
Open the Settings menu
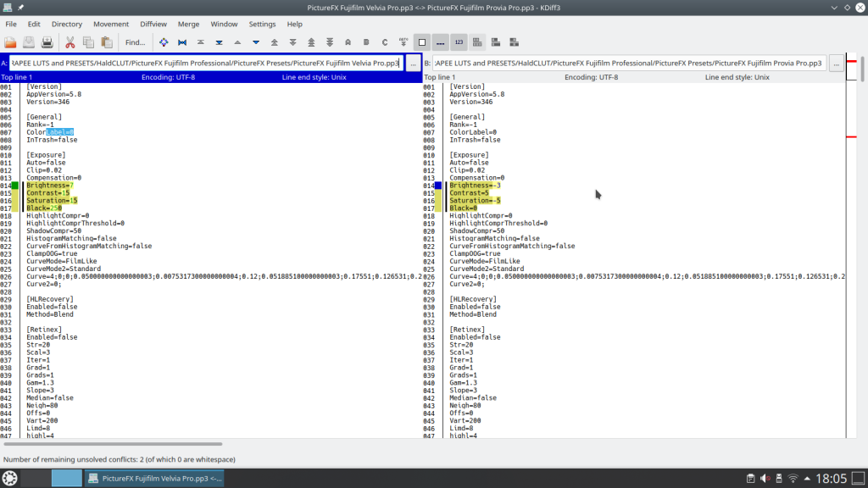(262, 24)
